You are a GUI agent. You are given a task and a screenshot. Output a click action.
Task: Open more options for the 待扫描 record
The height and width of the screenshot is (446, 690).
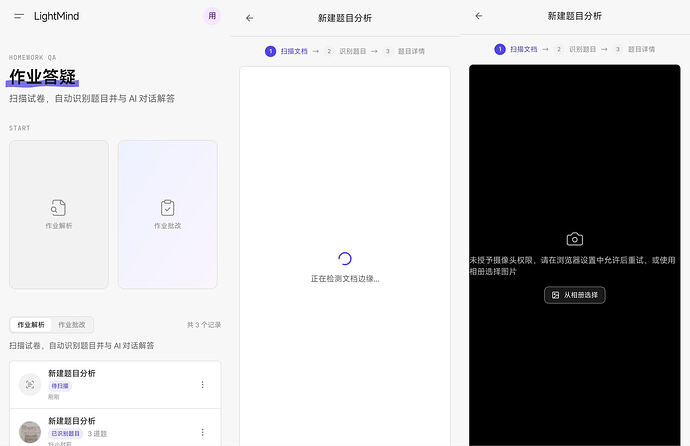tap(202, 385)
